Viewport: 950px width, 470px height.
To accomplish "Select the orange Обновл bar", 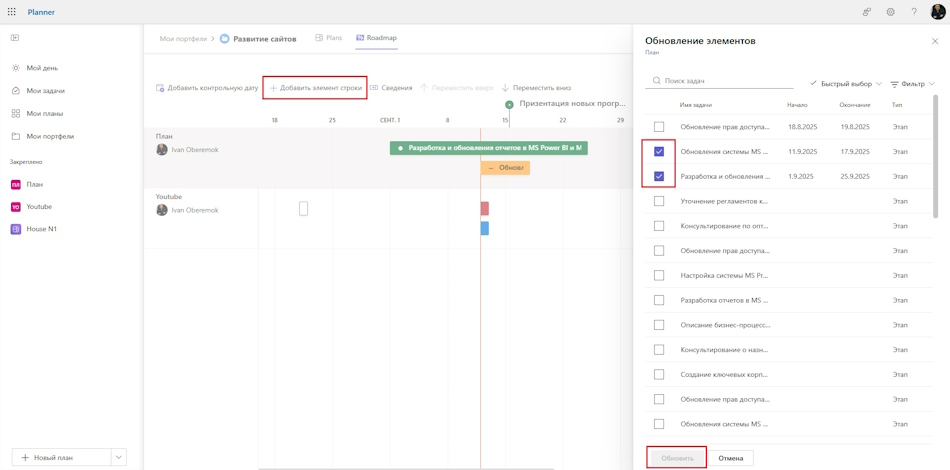I will pyautogui.click(x=505, y=168).
